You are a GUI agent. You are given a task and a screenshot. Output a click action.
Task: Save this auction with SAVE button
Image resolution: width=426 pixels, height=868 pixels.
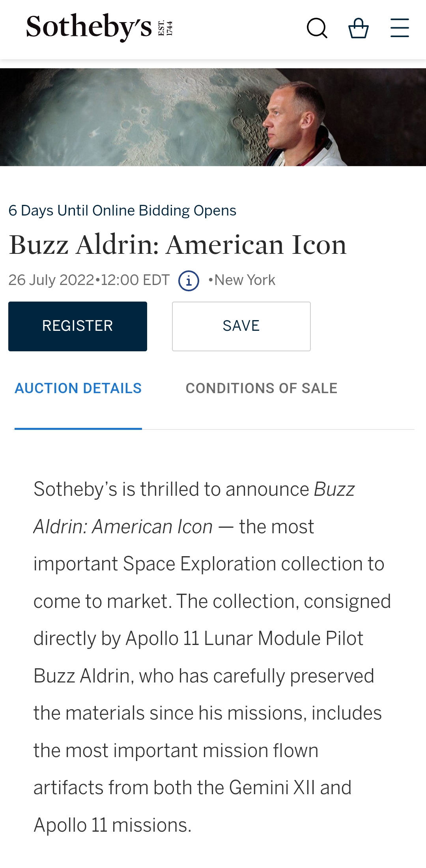[241, 326]
